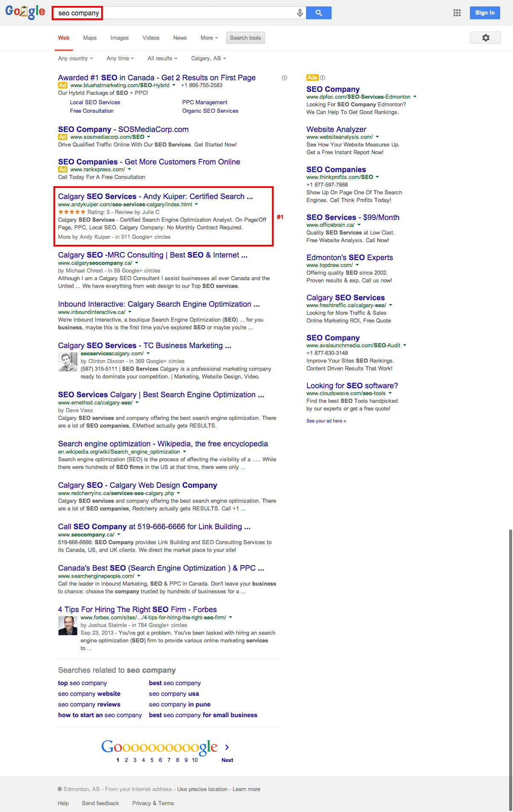513x812 pixels.
Task: Go to results page 2
Action: [126, 760]
